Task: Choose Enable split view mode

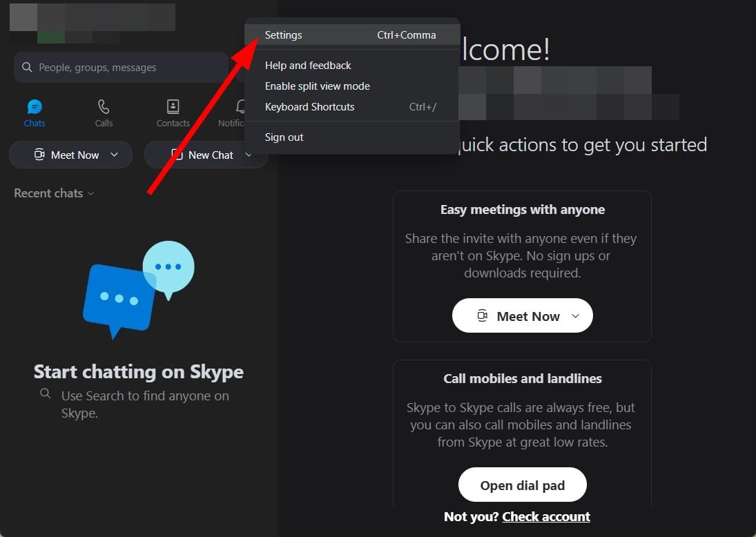Action: point(318,86)
